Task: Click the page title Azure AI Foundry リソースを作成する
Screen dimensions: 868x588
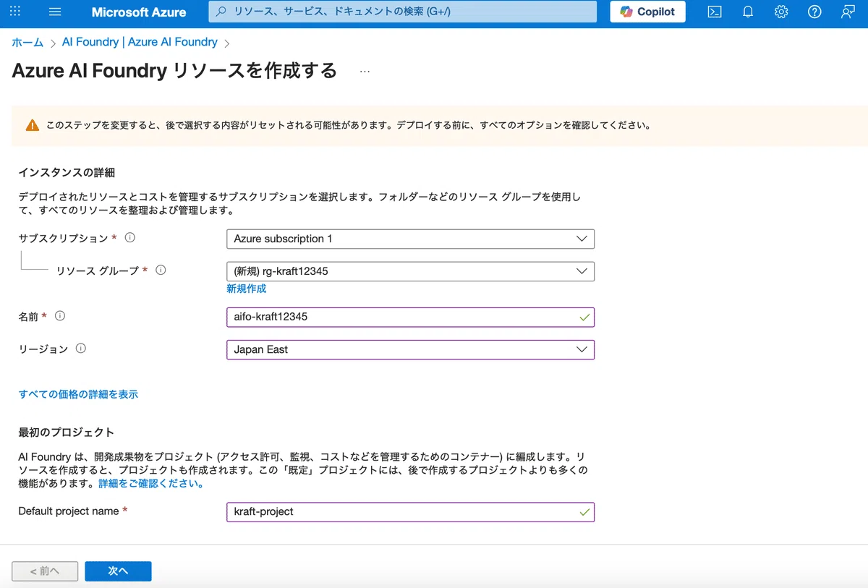Action: click(174, 71)
